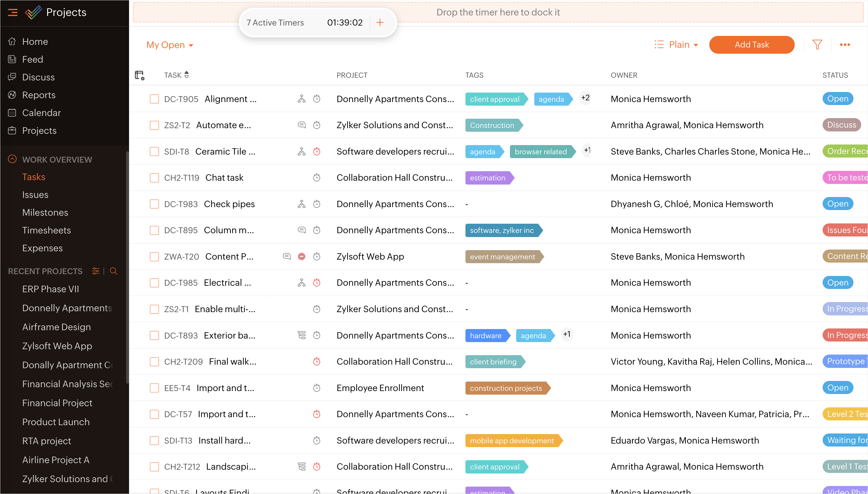Select checkbox of EE5-T4 Import task
This screenshot has width=868, height=494.
pyautogui.click(x=154, y=388)
